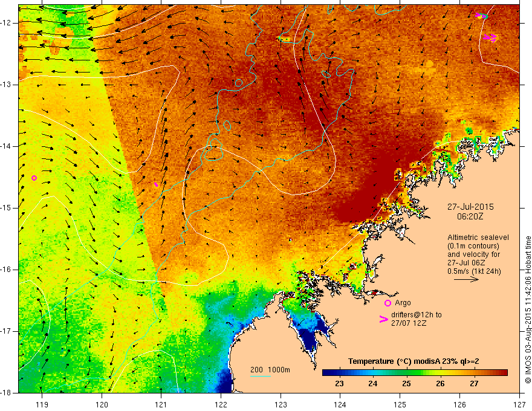Screen dimensions: 532x411
Task: Click the IMOS copyright timestamp text
Action: click(x=528, y=309)
